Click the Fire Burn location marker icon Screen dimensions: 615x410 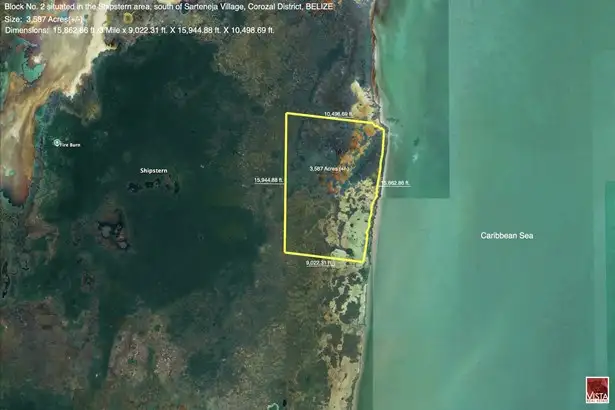[58, 143]
